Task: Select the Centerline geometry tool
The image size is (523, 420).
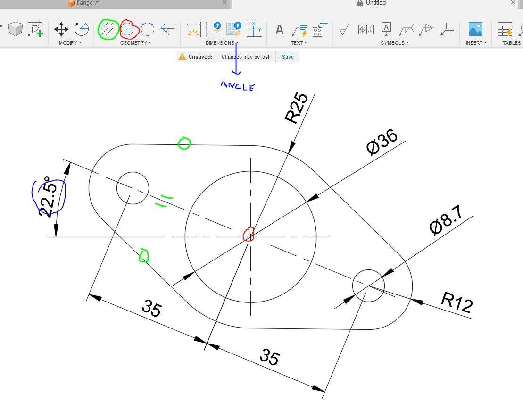Action: click(x=108, y=29)
